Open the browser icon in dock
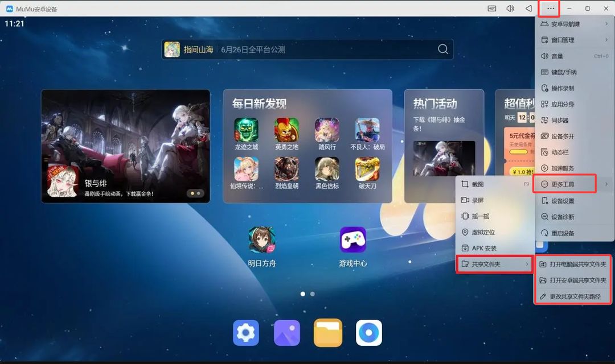Viewport: 615px width, 364px height. [x=368, y=333]
